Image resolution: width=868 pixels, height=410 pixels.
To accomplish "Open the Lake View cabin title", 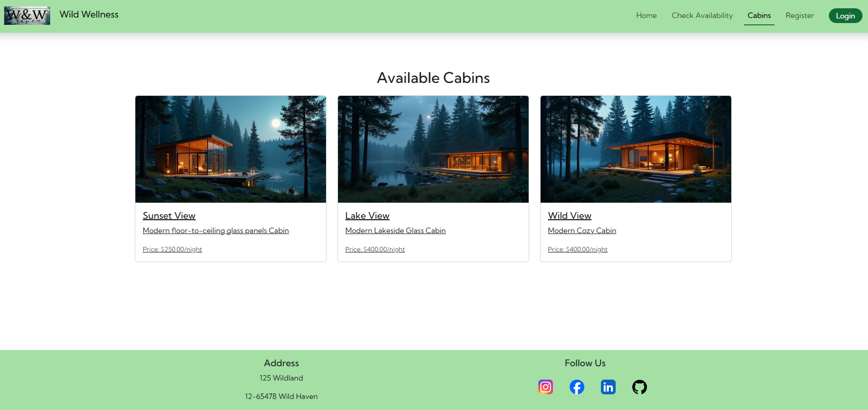I will 367,216.
